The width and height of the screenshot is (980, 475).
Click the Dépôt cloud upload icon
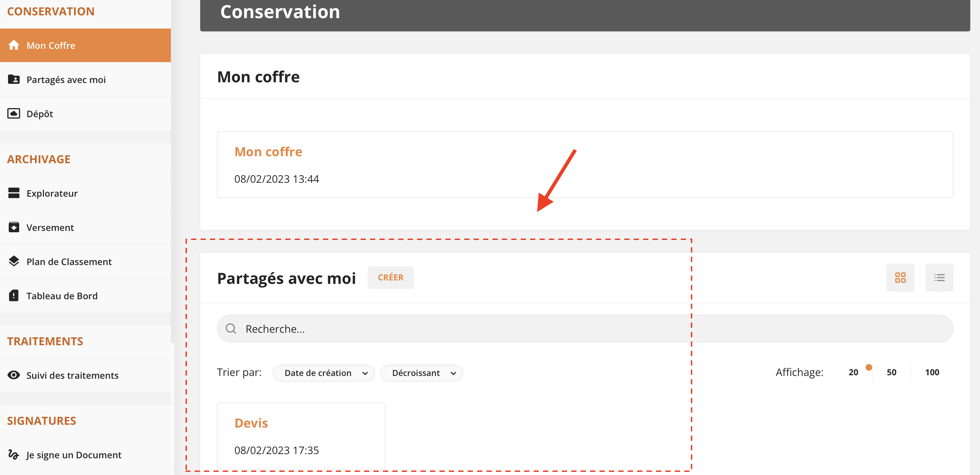pyautogui.click(x=14, y=113)
